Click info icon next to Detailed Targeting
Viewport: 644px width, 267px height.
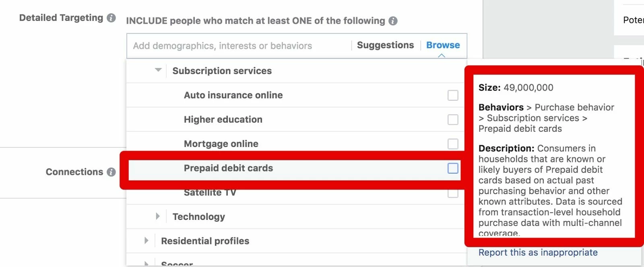pos(111,18)
